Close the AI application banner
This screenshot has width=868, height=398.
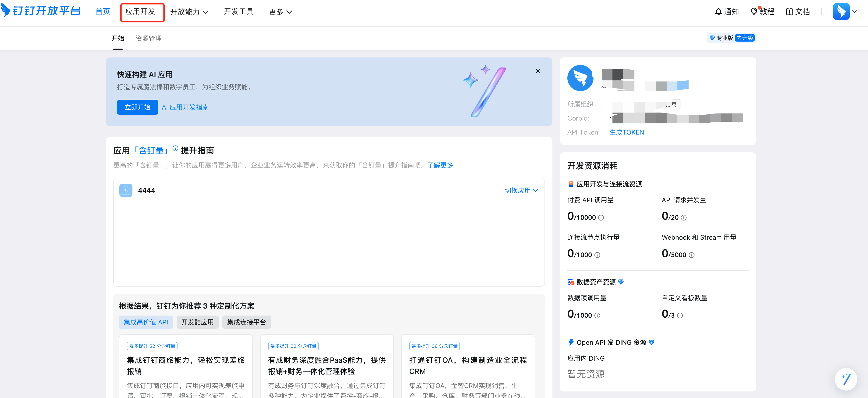tap(538, 71)
